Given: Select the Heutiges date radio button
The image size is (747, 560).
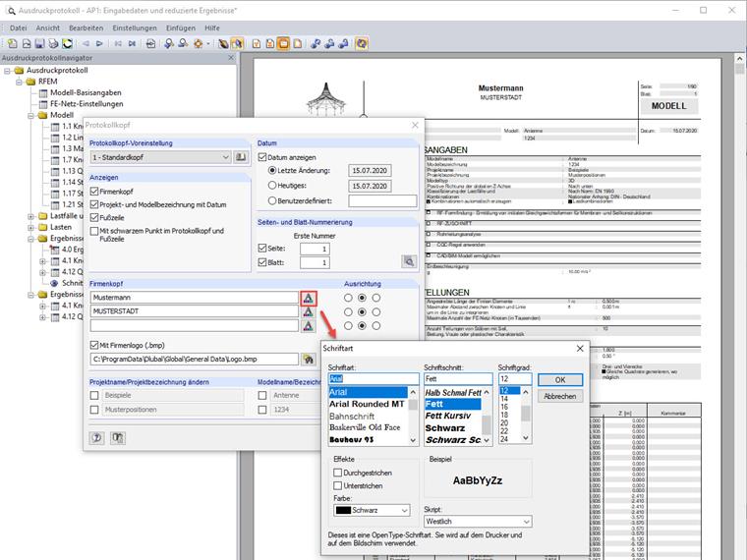Looking at the screenshot, I should point(273,185).
